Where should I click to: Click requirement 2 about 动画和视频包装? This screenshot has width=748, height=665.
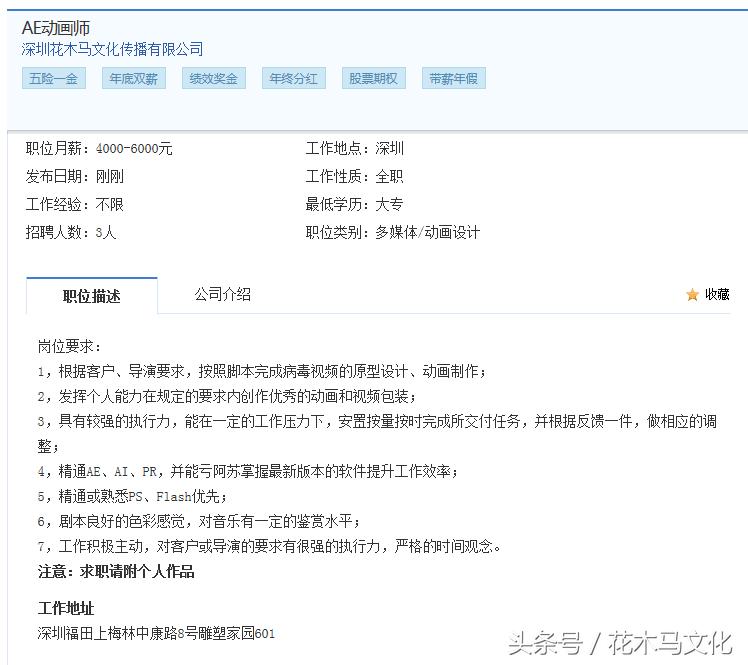(x=227, y=396)
